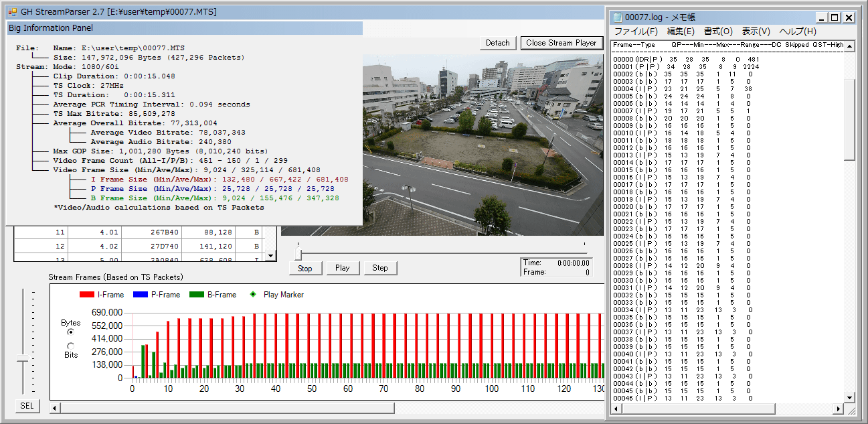This screenshot has height=424, width=868.
Task: Click the Detach button
Action: (x=497, y=43)
